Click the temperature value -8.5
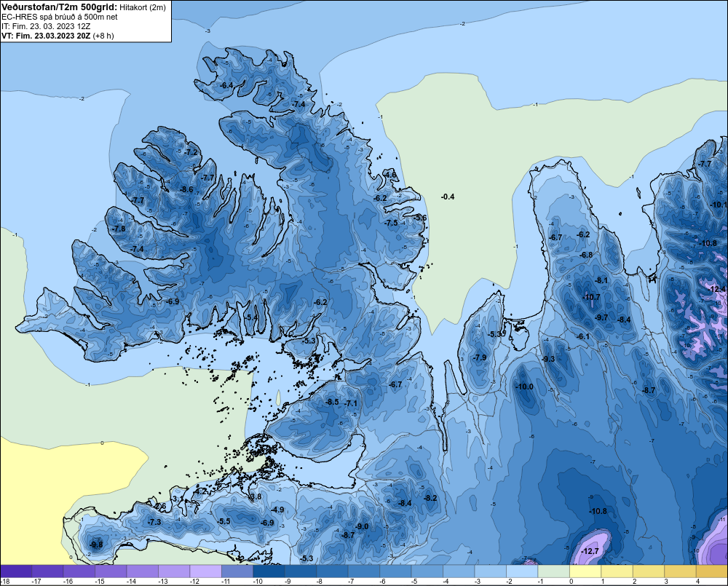Screen dimensions: 728x586 click(332, 402)
